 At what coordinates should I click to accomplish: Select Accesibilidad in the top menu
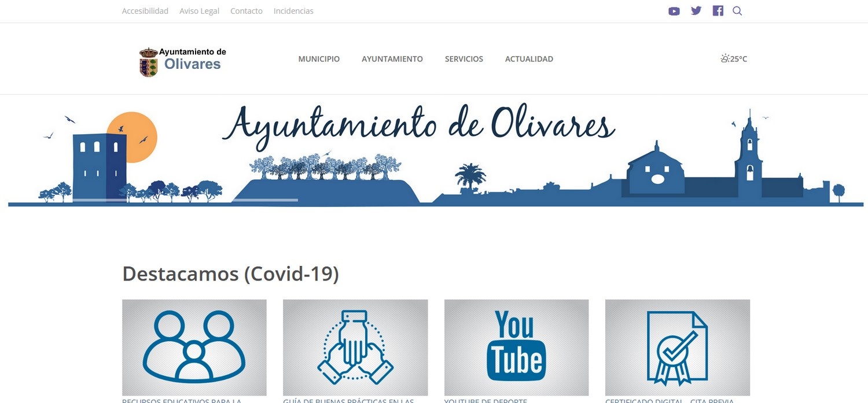(x=145, y=10)
